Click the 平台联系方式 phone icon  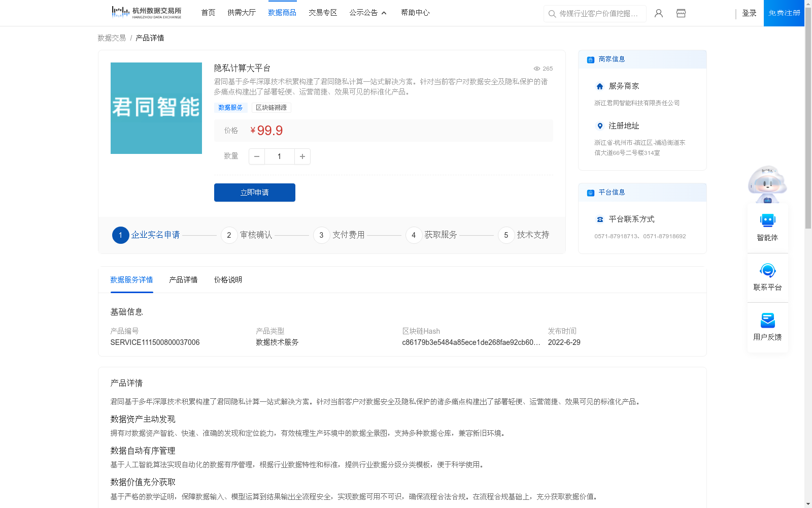[x=600, y=219]
